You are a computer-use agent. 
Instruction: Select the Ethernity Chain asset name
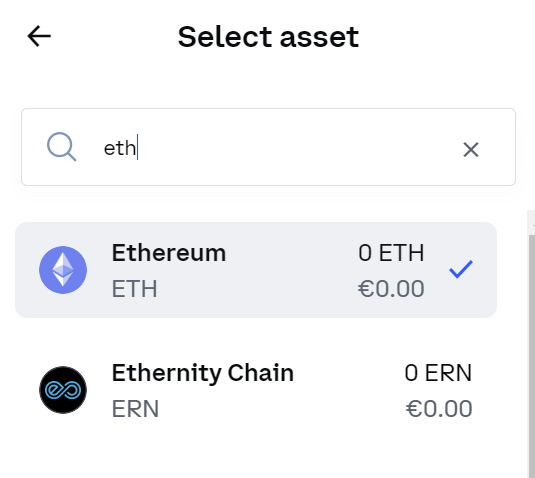coord(203,373)
